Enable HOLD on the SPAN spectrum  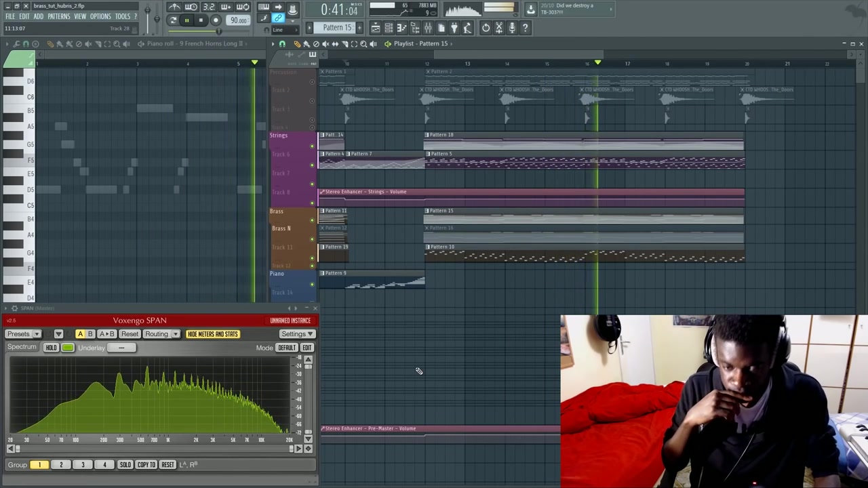(51, 347)
